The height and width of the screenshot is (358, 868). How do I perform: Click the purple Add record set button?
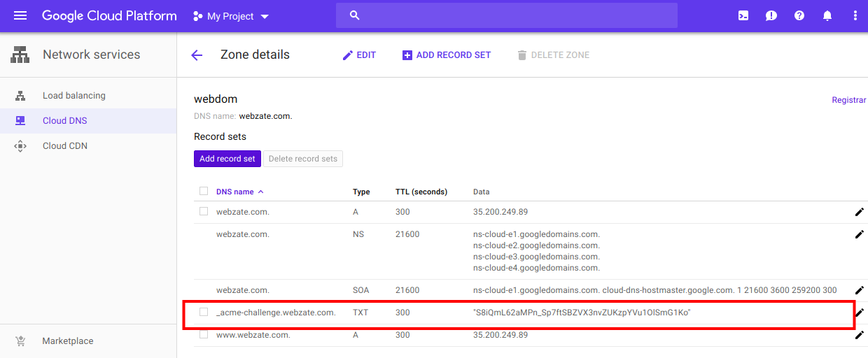click(227, 159)
